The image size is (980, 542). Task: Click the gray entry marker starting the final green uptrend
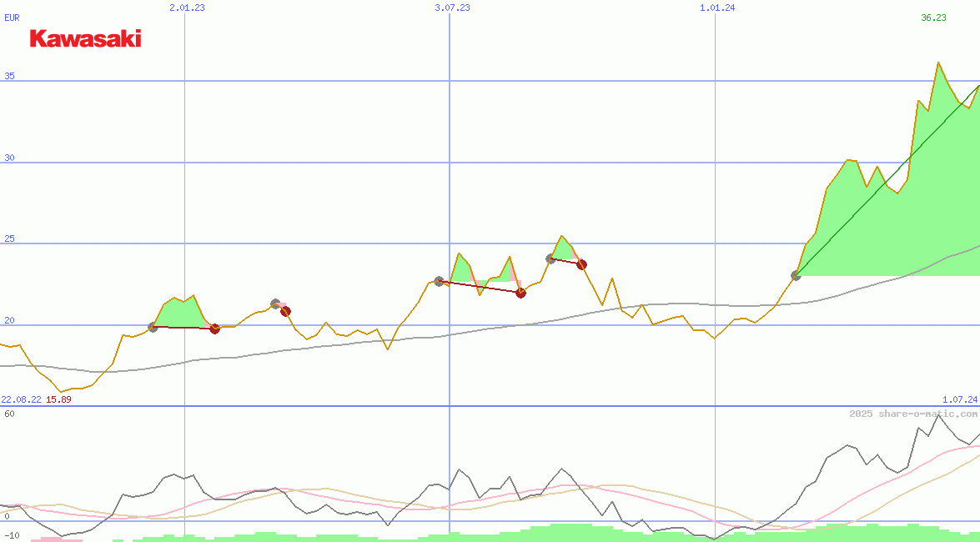pos(796,275)
